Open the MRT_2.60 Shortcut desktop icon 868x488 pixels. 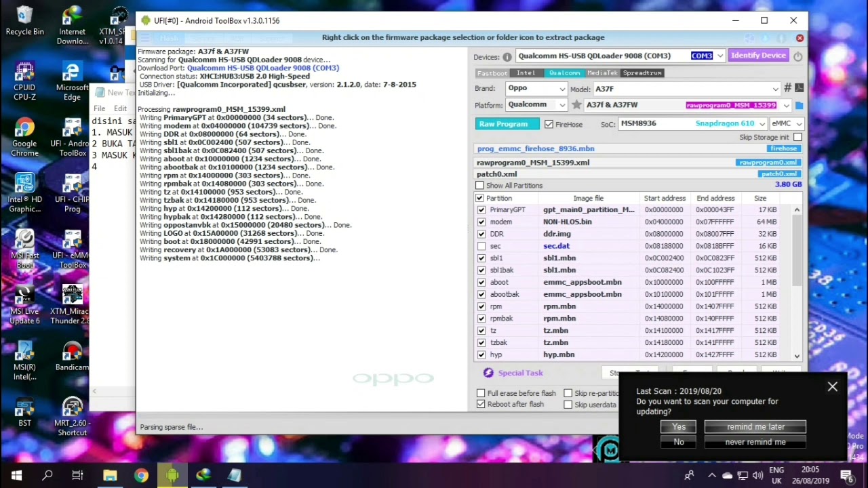73,417
